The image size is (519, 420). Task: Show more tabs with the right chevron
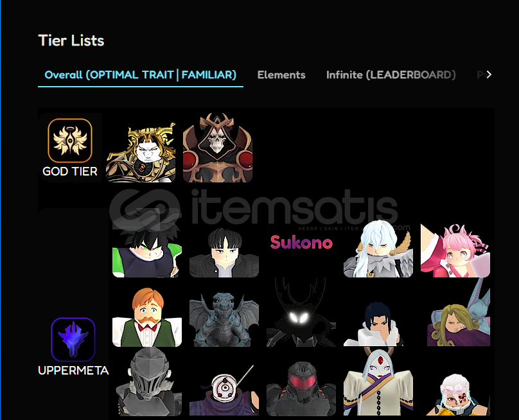click(x=489, y=74)
